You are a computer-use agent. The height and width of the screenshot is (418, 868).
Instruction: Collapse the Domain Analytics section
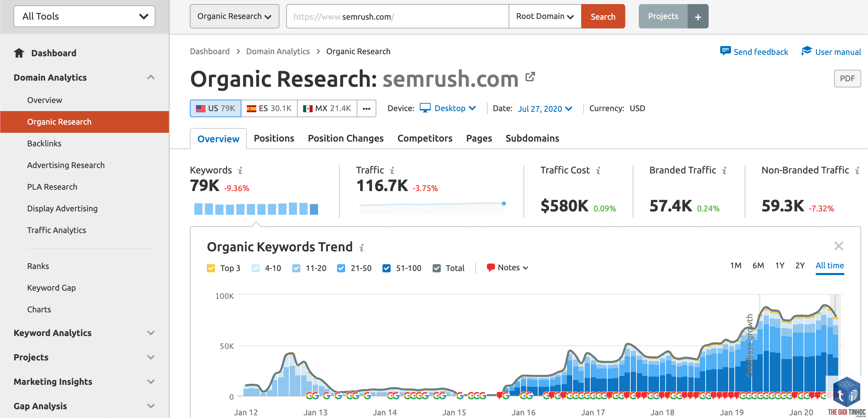point(151,77)
